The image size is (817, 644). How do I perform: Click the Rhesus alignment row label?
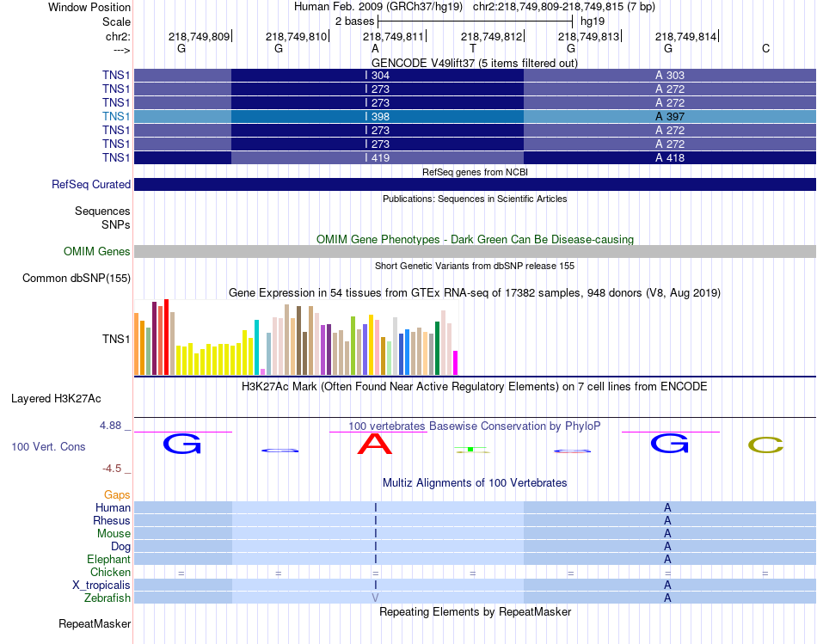tap(112, 520)
